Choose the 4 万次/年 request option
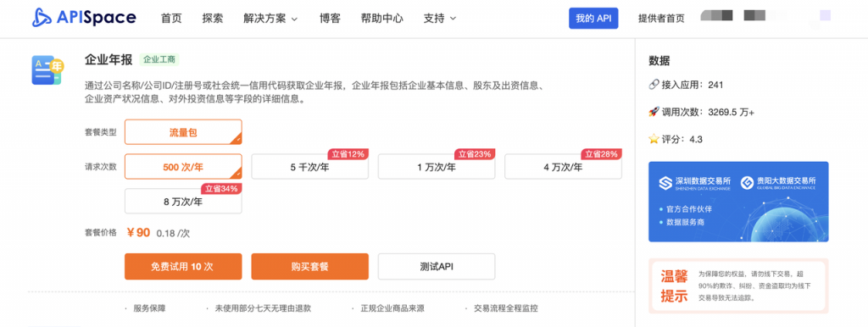 click(x=563, y=167)
